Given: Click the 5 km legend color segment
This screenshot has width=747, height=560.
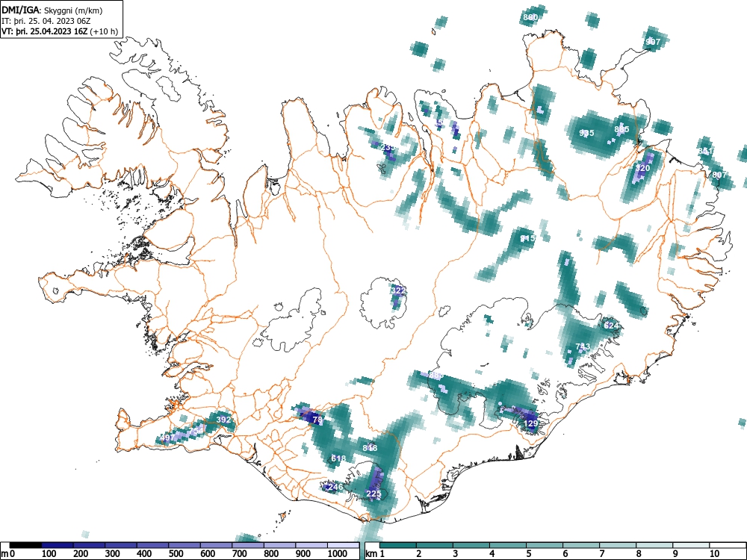Looking at the screenshot, I should click(x=545, y=545).
